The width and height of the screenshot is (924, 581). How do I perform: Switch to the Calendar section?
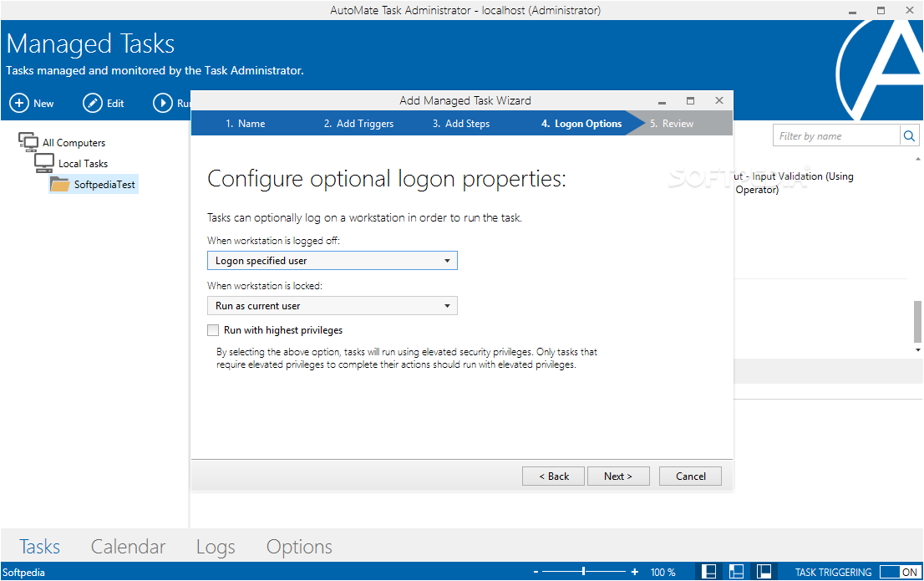pos(128,547)
